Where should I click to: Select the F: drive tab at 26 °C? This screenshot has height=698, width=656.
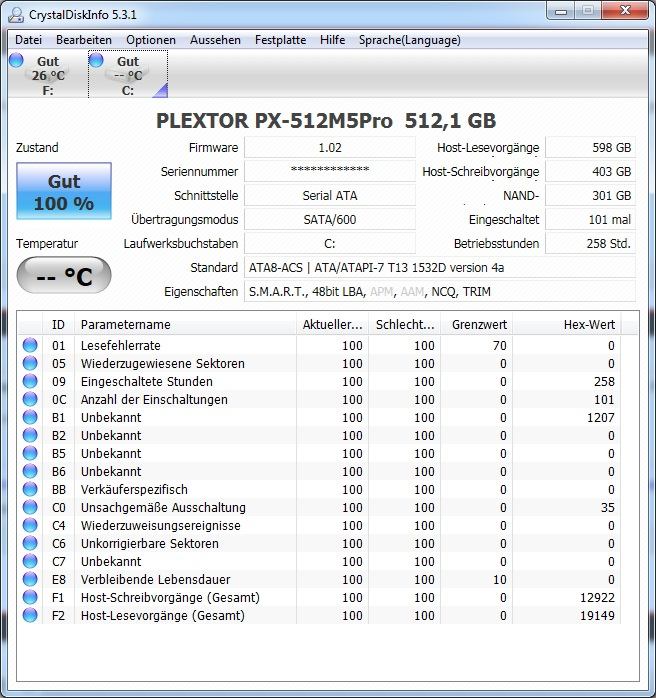[x=48, y=75]
